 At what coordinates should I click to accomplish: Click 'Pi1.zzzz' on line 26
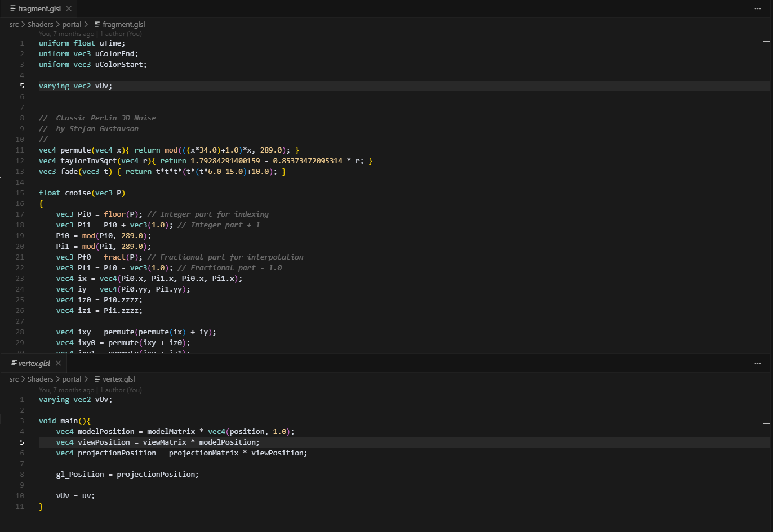[121, 311]
